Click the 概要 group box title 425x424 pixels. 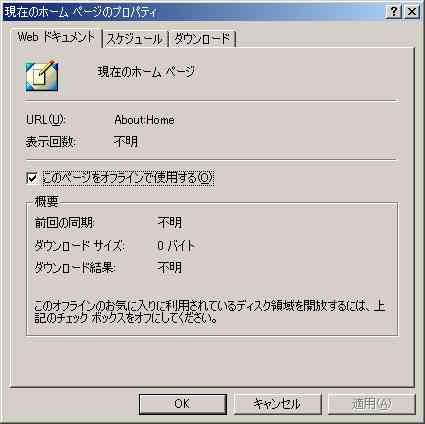(46, 201)
